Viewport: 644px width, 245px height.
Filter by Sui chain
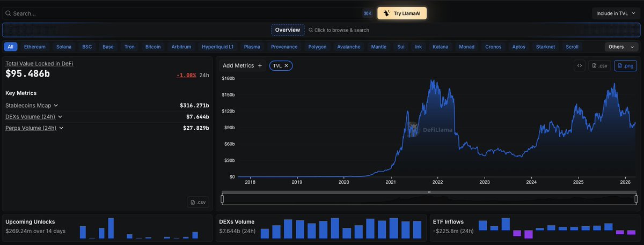pos(401,47)
